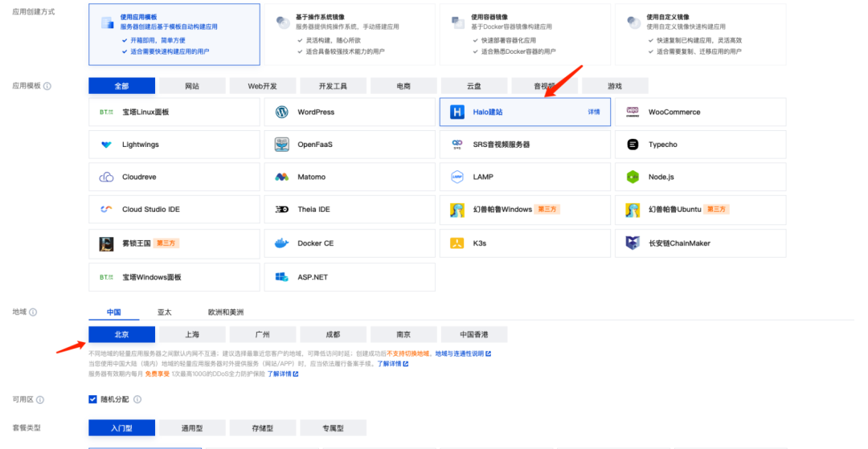Screen dimensions: 868x449
Task: Choose 基于操作系统镜像 creation method card
Action: (350, 35)
